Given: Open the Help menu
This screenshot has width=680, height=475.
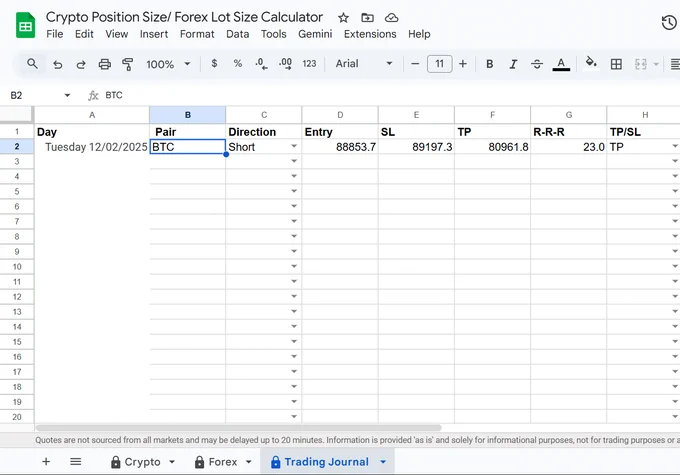Looking at the screenshot, I should click(419, 34).
